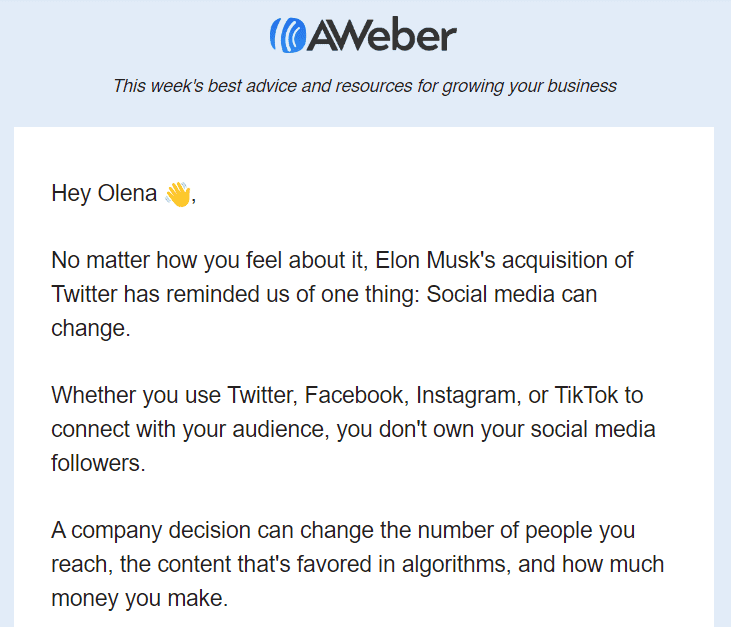Image resolution: width=731 pixels, height=627 pixels.
Task: Open the AWeber wordmark link
Action: [x=380, y=37]
